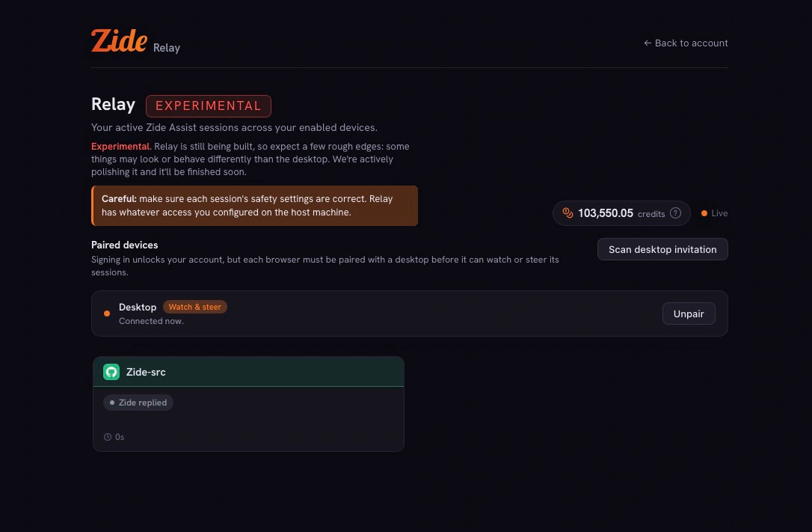Viewport: 812px width, 532px height.
Task: Unpair the Desktop device
Action: (x=688, y=314)
